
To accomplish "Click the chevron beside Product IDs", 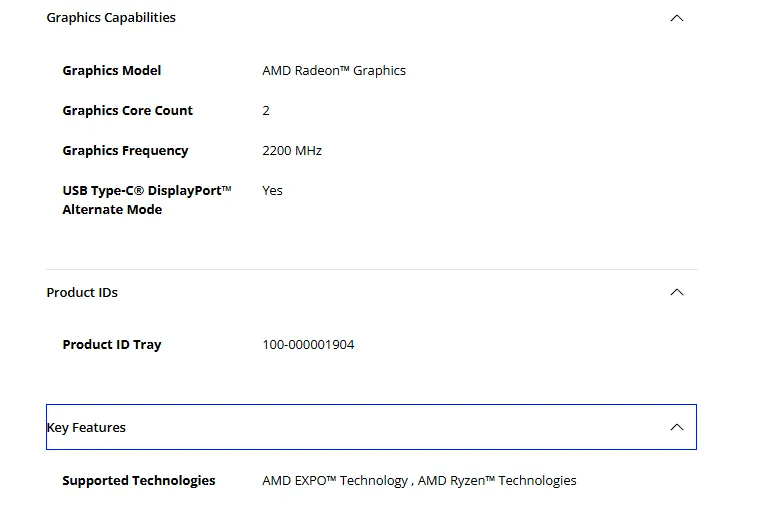I will [677, 292].
